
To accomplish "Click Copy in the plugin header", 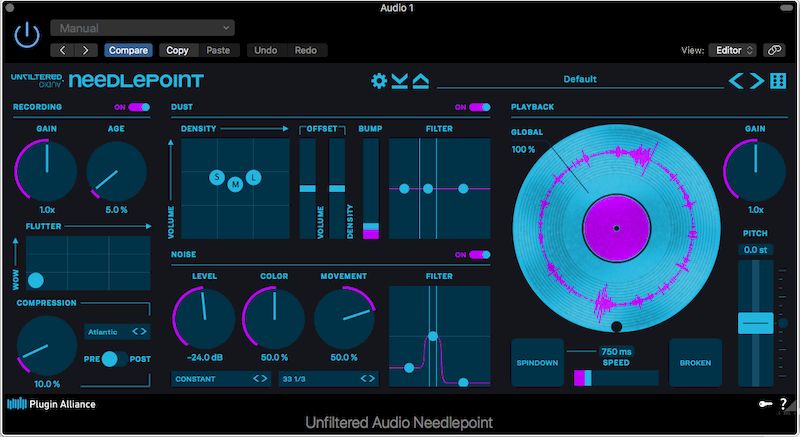I will click(x=177, y=50).
